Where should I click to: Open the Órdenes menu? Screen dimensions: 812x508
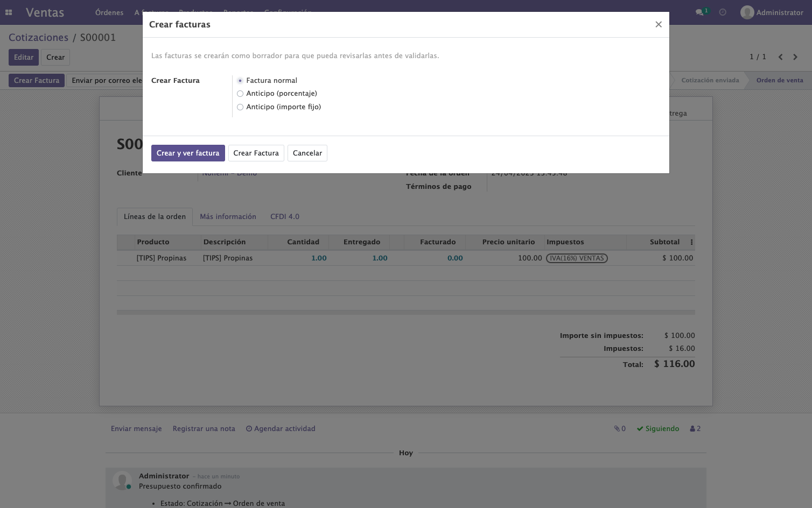coord(109,12)
